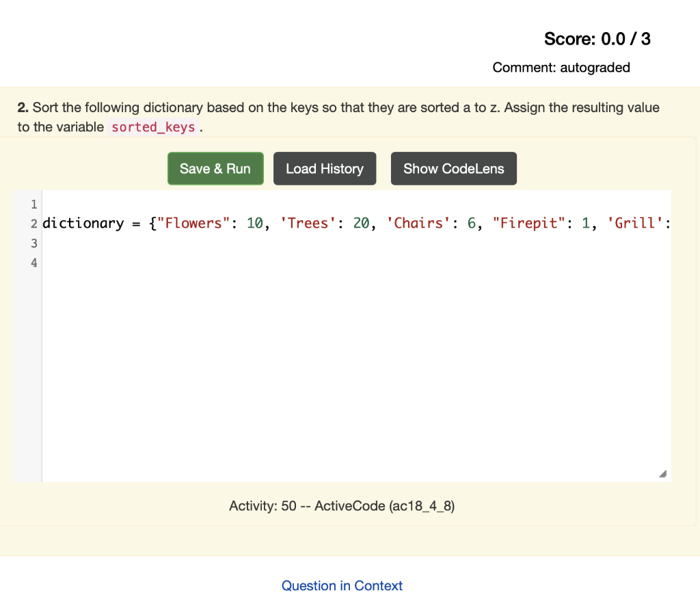Click line number 2 in the editor

coord(33,223)
